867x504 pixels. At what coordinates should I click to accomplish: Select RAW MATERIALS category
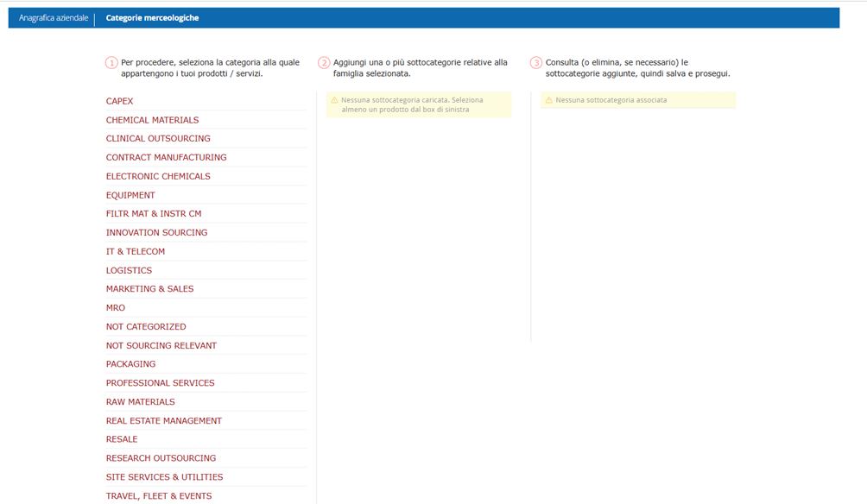point(141,402)
